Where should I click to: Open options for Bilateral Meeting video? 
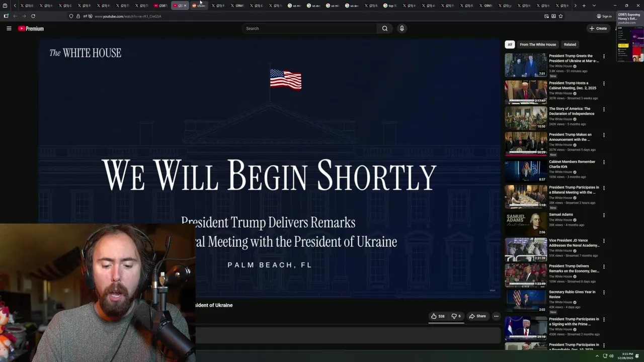click(x=604, y=188)
